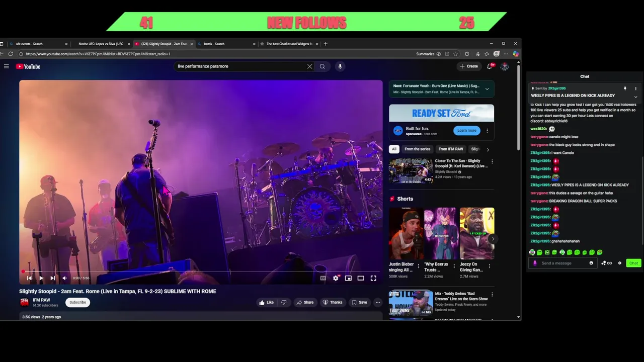Screen dimensions: 644x362
Task: Click the Summarize button in address bar
Action: click(428, 54)
